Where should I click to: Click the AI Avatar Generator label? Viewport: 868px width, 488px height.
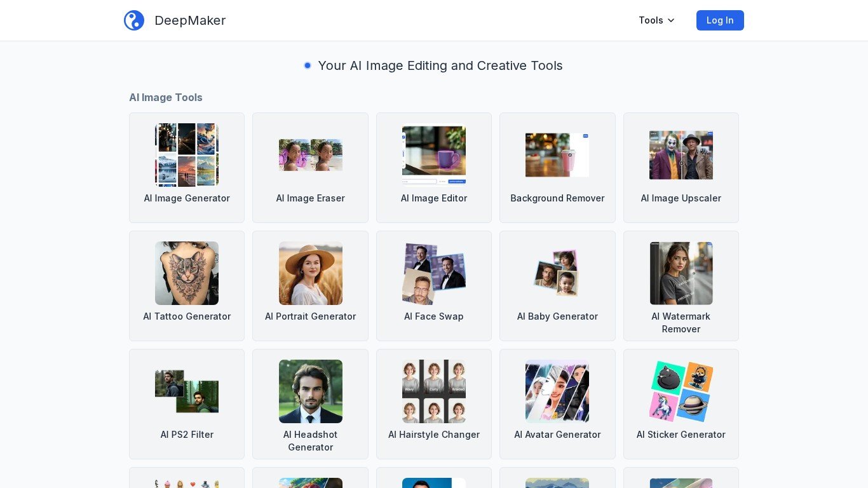(557, 435)
